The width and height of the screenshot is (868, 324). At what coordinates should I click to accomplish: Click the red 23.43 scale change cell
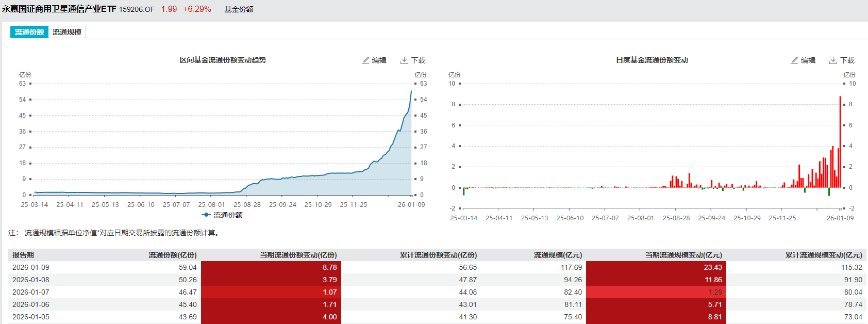(x=656, y=267)
